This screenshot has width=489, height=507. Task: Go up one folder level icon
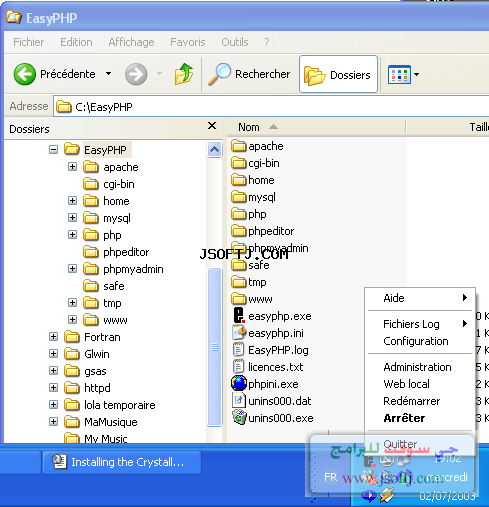click(184, 74)
